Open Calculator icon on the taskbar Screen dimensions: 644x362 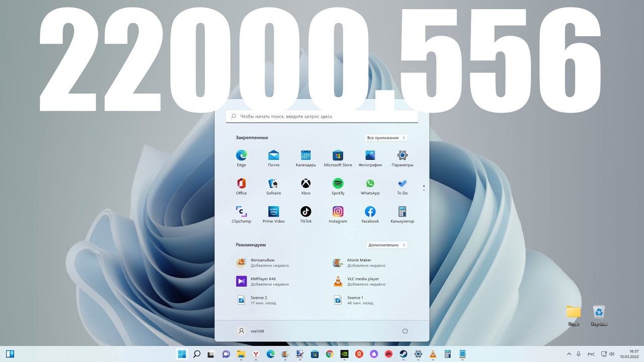(x=447, y=354)
